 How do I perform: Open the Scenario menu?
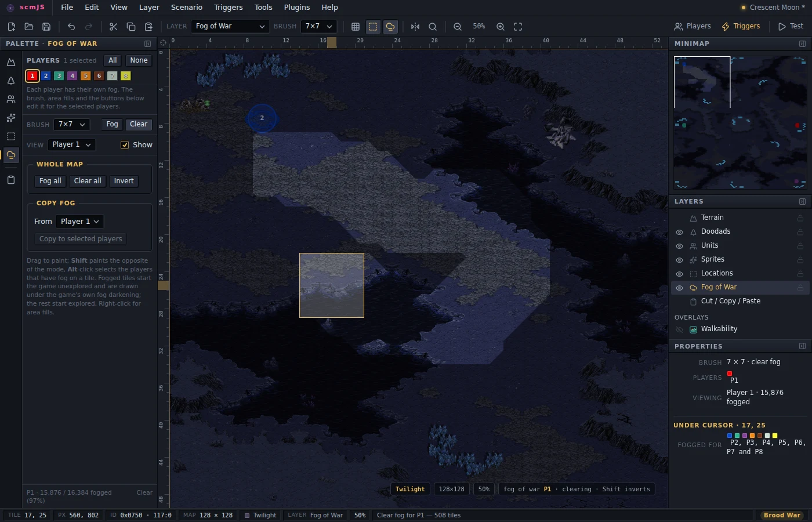point(187,8)
